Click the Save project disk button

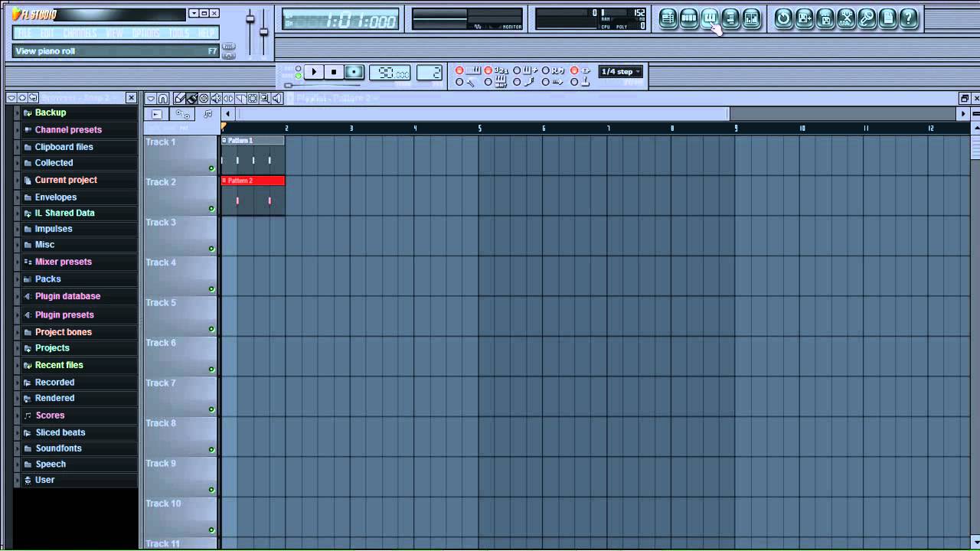825,18
